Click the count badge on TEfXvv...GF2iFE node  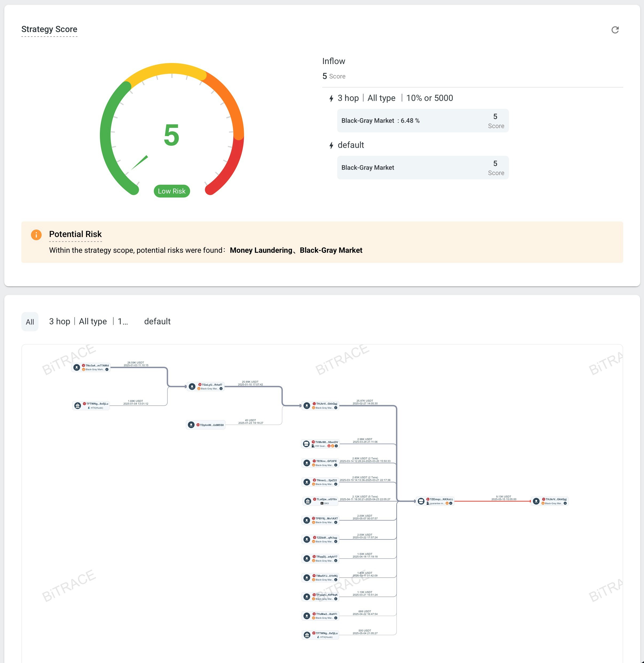[x=336, y=465]
